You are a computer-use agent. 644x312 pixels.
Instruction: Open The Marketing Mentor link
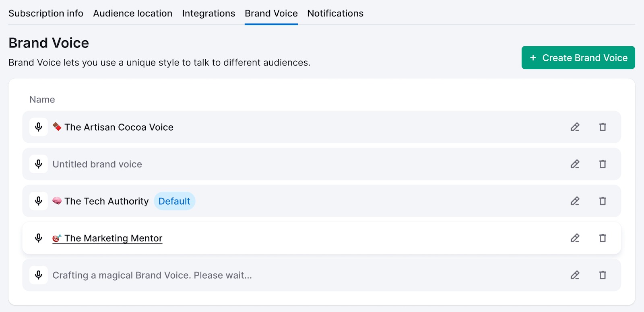tap(113, 238)
